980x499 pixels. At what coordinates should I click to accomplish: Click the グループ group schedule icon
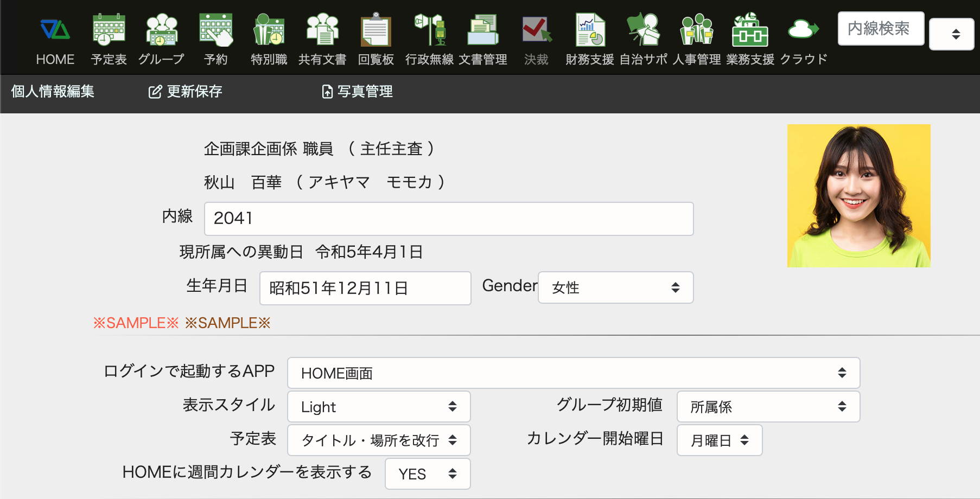162,31
